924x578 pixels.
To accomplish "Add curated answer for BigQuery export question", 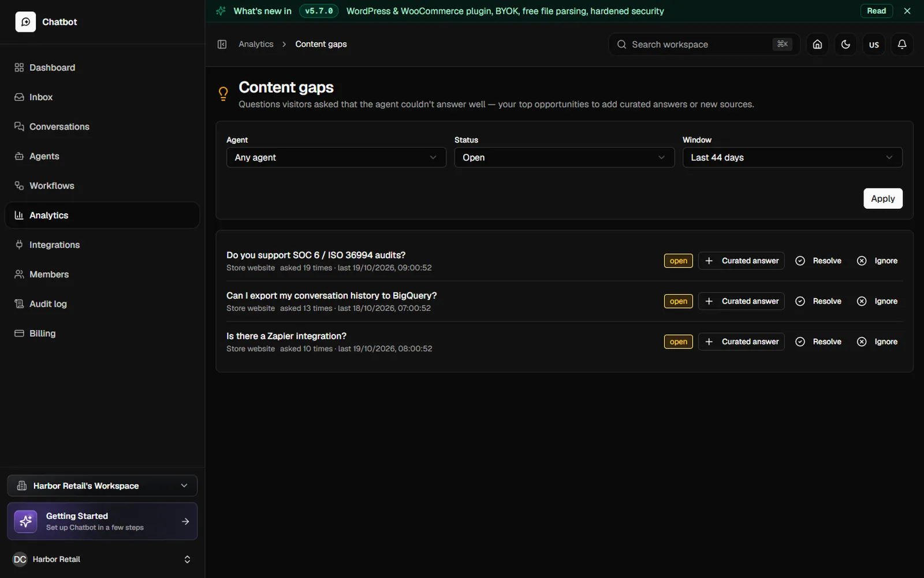I will pos(742,301).
